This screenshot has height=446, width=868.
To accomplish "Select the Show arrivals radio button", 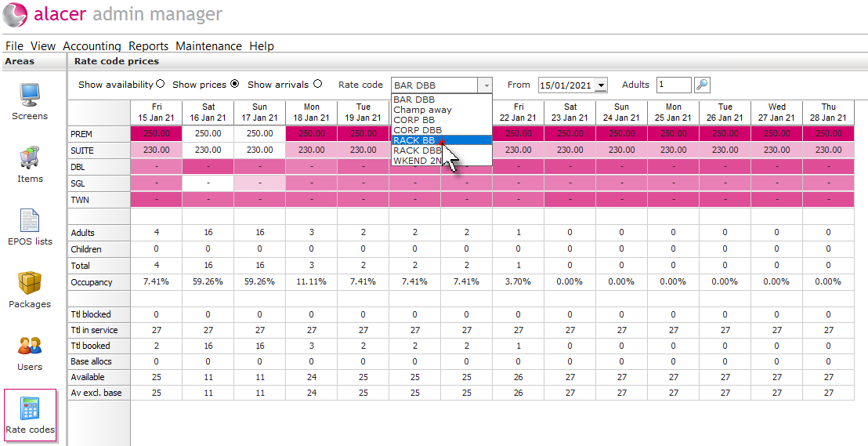I will [x=317, y=84].
